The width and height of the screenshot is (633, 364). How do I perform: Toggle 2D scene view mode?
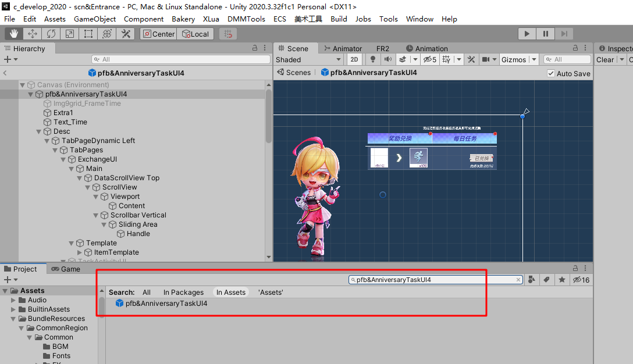(x=354, y=60)
